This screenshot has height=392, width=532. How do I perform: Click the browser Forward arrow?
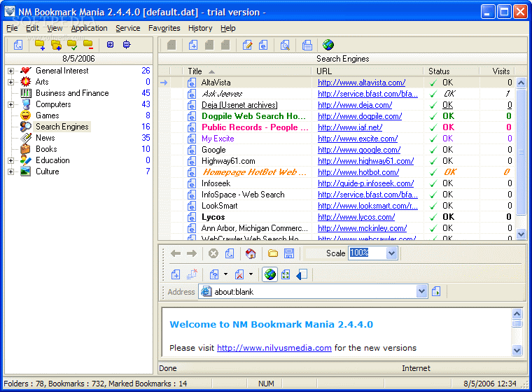192,253
